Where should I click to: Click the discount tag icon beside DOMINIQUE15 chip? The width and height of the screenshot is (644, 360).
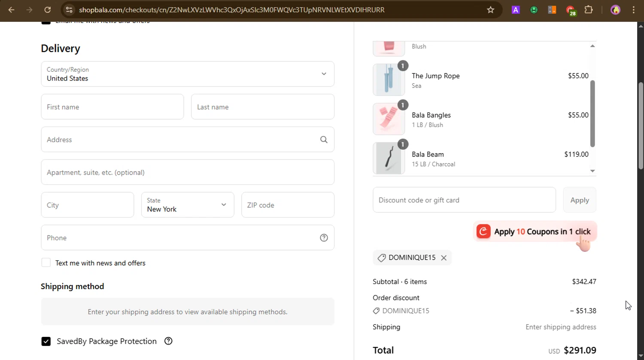point(381,258)
